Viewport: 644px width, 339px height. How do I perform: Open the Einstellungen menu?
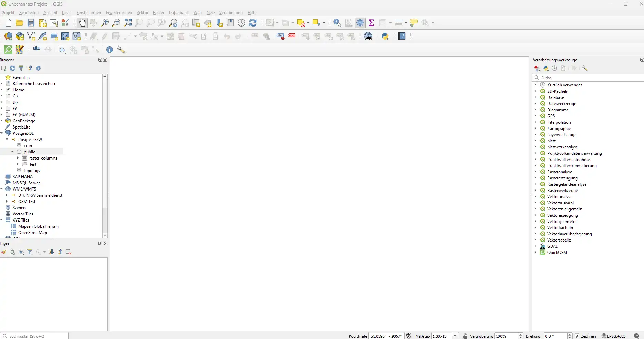[x=89, y=13]
